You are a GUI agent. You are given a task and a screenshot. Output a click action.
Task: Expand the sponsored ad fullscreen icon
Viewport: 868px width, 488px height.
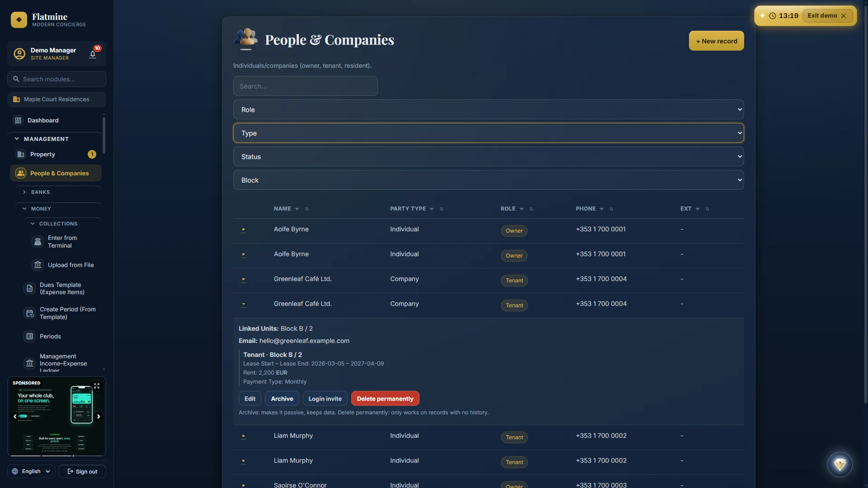(97, 386)
